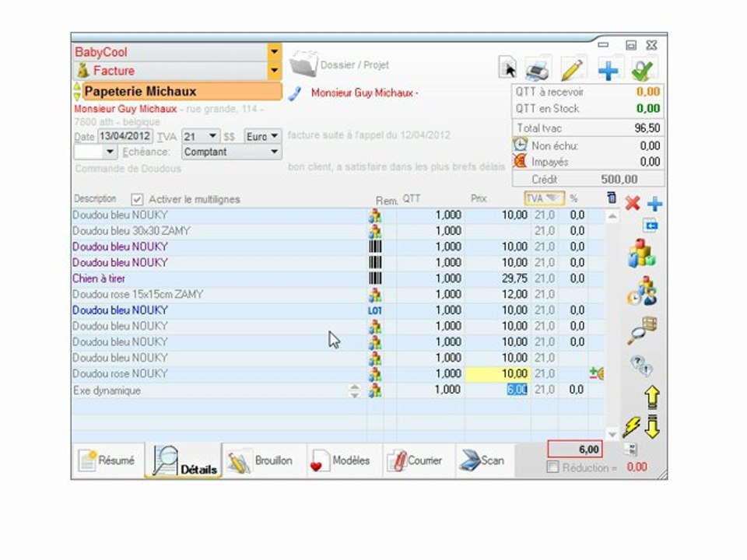Click the icon beside Impayés
Viewport: 747px width, 560px height.
(521, 161)
